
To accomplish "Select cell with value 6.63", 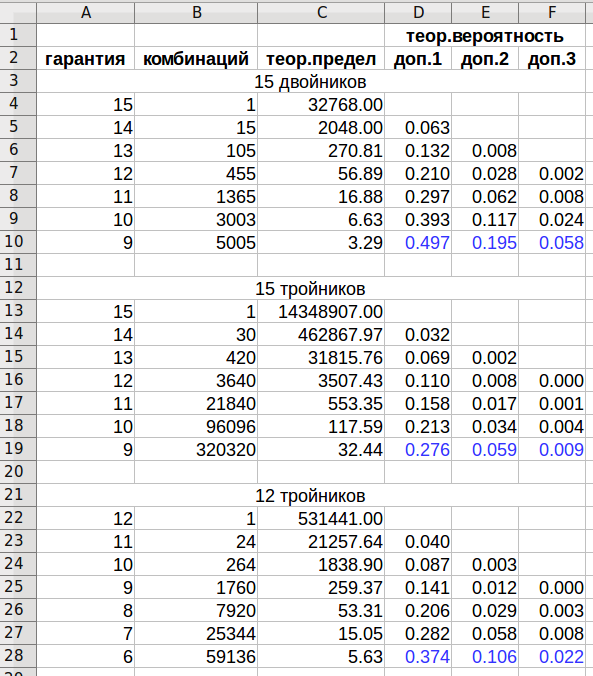I will (321, 219).
